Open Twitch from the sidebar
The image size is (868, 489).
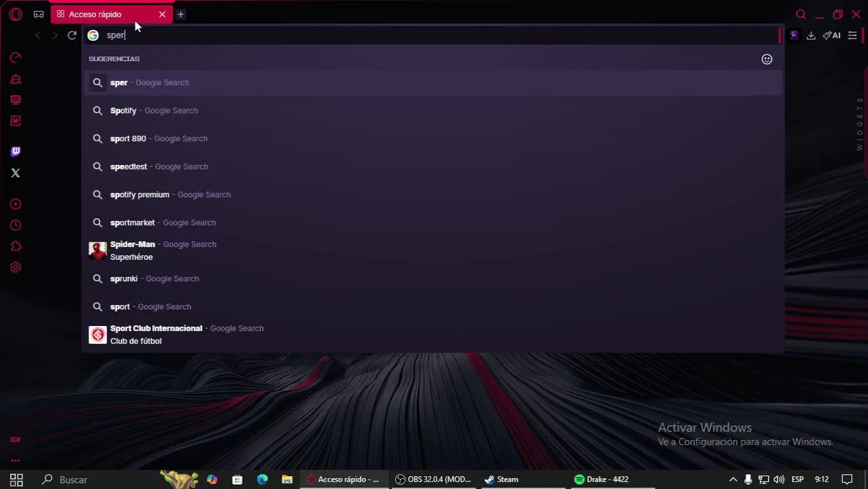(x=16, y=151)
